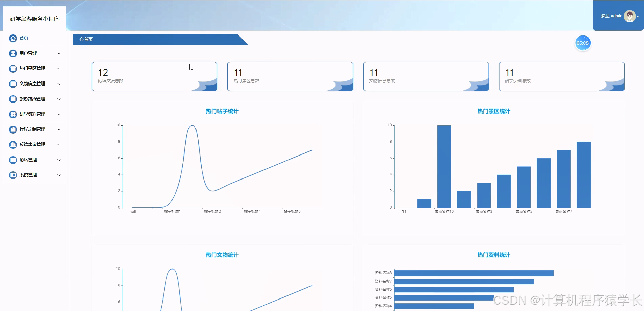Click the 文物信息管理 sidebar icon
This screenshot has height=311, width=644.
[x=13, y=84]
